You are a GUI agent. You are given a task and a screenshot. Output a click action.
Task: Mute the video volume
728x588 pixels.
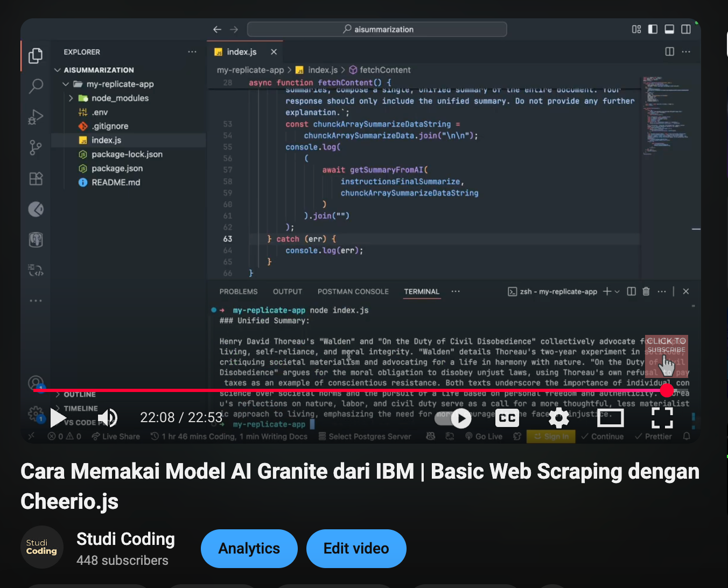108,417
